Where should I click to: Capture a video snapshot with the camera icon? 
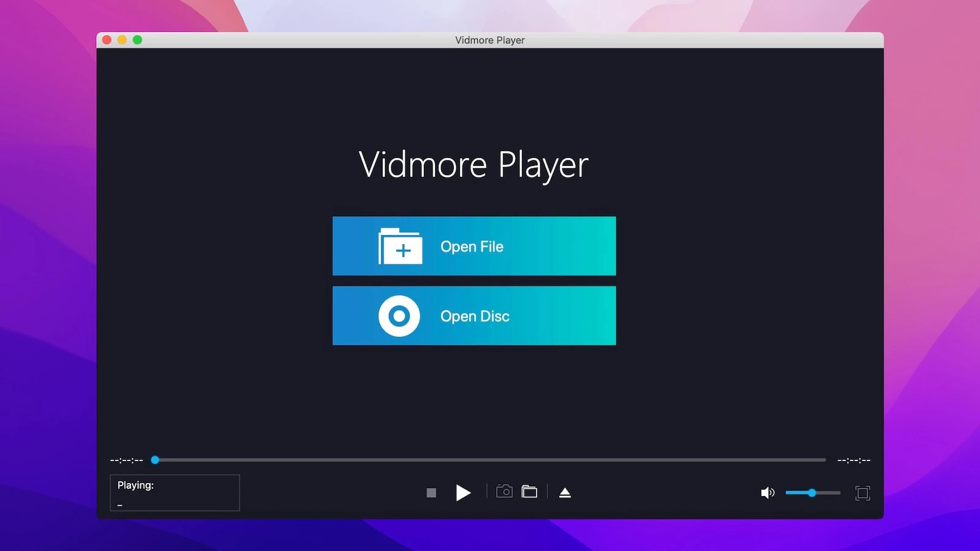[x=503, y=492]
